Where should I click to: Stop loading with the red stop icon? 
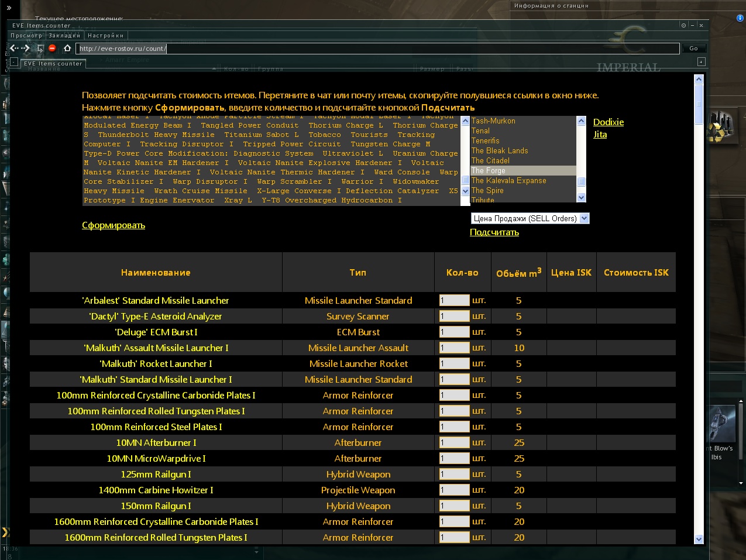pyautogui.click(x=53, y=49)
